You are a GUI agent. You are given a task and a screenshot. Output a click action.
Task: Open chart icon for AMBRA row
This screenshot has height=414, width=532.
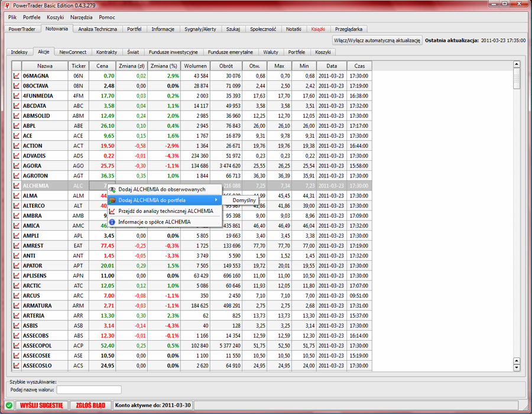click(17, 216)
